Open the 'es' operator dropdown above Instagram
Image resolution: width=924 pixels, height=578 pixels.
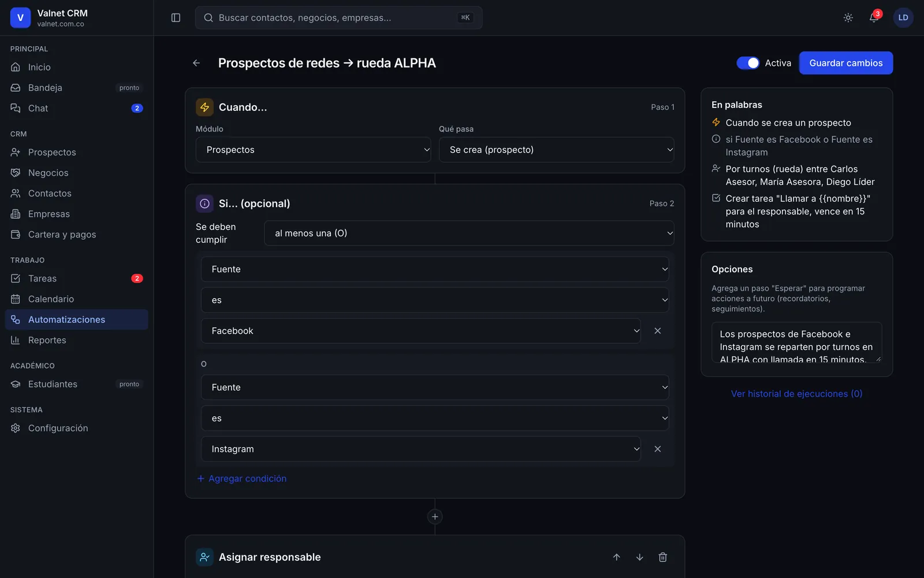[x=435, y=418]
